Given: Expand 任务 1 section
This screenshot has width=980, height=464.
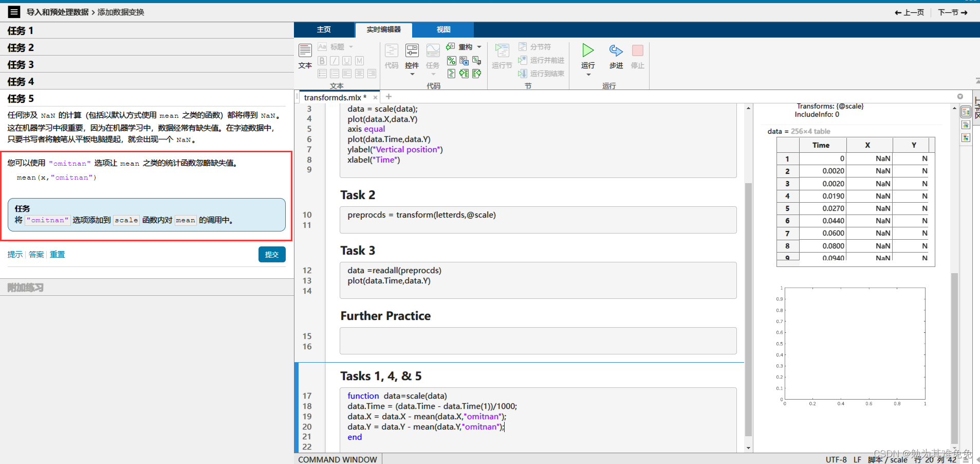Looking at the screenshot, I should 147,30.
